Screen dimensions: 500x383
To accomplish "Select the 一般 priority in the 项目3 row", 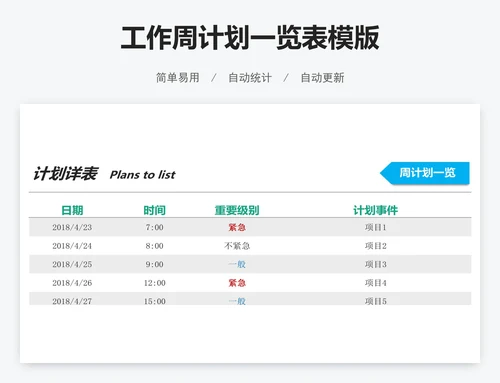I will 237,264.
